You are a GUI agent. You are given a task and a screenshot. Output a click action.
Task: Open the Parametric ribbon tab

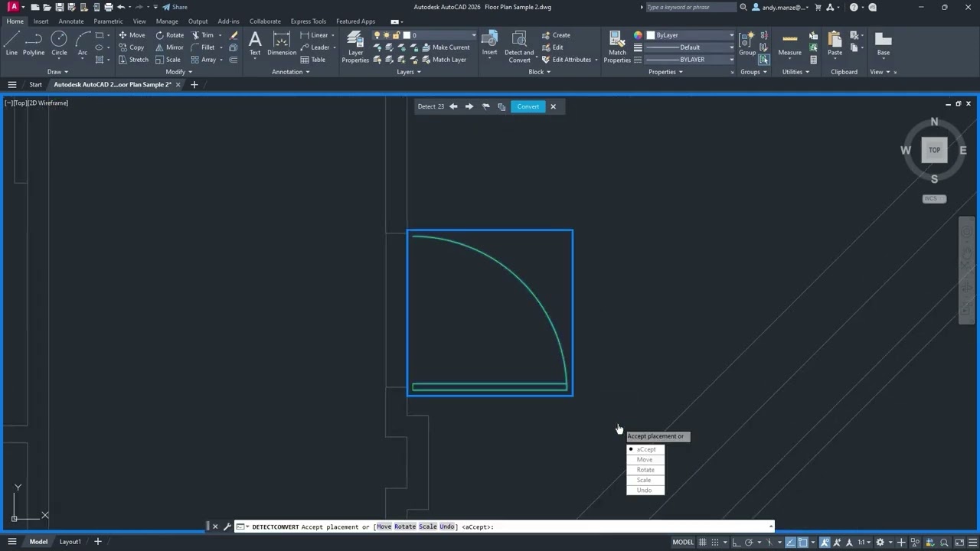pyautogui.click(x=108, y=21)
